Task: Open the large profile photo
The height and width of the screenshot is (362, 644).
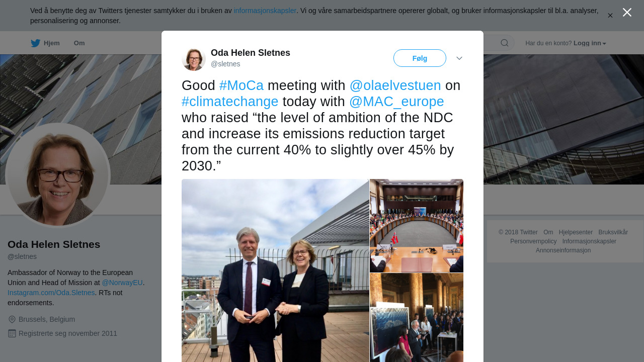Action: 57,175
